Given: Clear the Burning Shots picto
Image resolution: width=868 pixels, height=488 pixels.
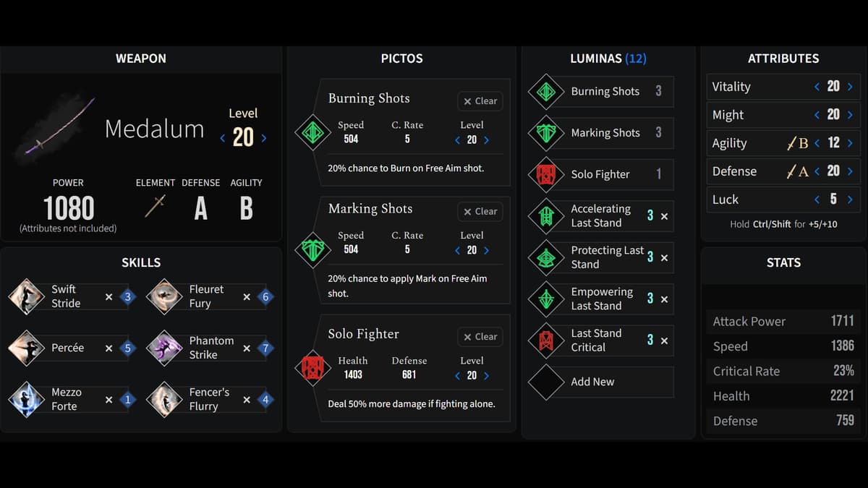Looking at the screenshot, I should [x=480, y=101].
